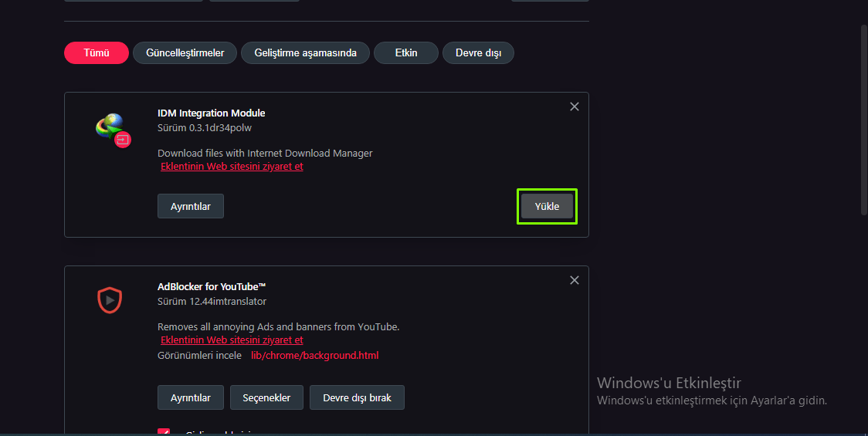Click Devre dışı bırak for AdBlocker
Screen dimensions: 868x436
coord(357,398)
